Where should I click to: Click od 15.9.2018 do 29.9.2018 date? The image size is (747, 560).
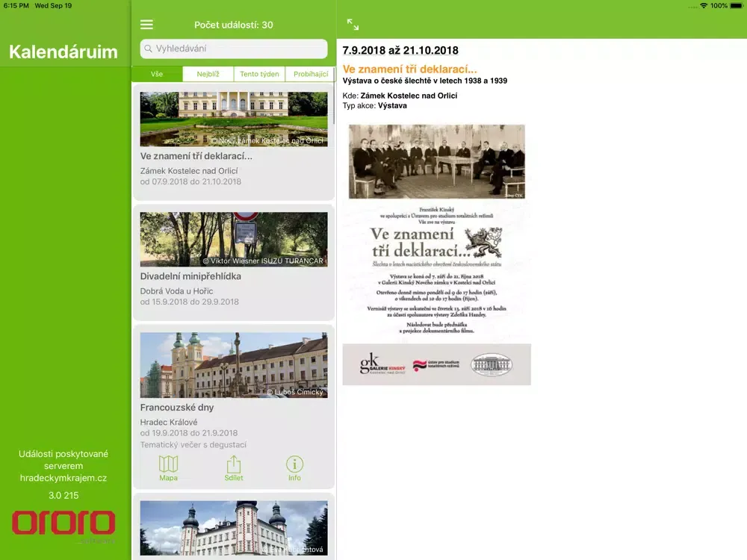(190, 302)
